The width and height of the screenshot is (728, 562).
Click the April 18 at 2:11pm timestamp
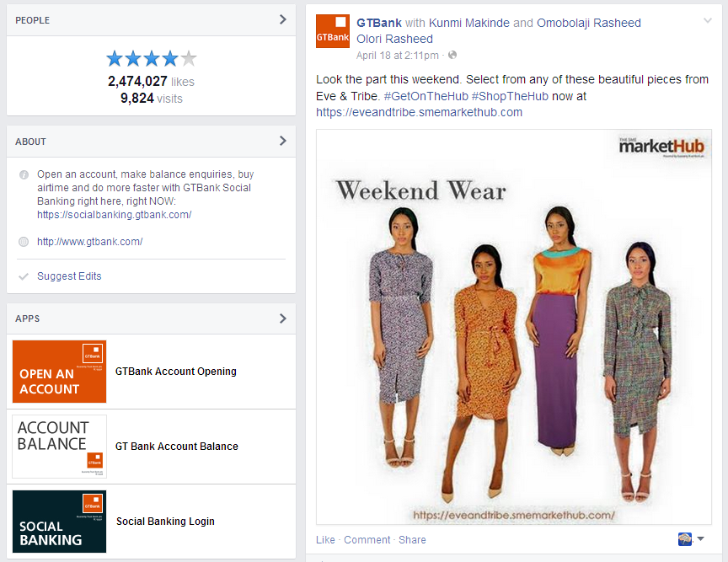tap(397, 56)
